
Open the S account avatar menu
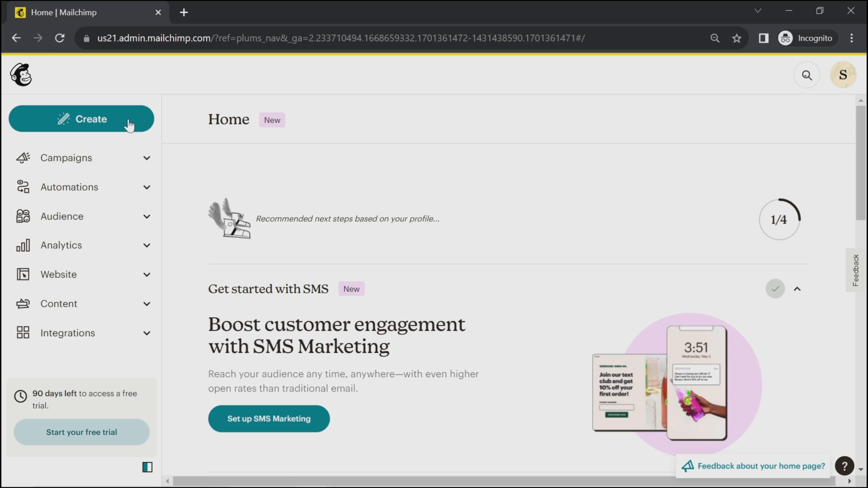coord(843,75)
